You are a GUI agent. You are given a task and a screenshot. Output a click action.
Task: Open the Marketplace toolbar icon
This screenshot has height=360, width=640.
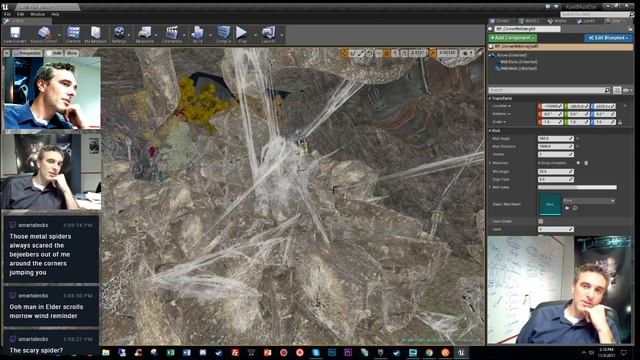(96, 34)
